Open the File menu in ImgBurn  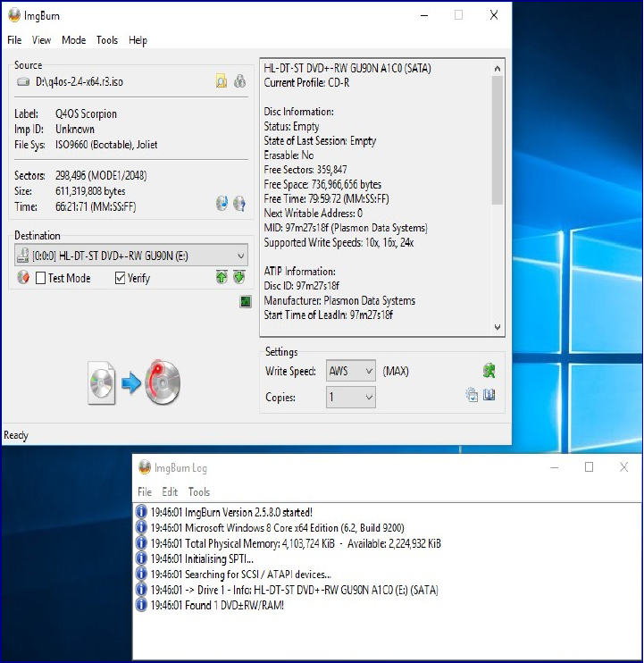14,40
